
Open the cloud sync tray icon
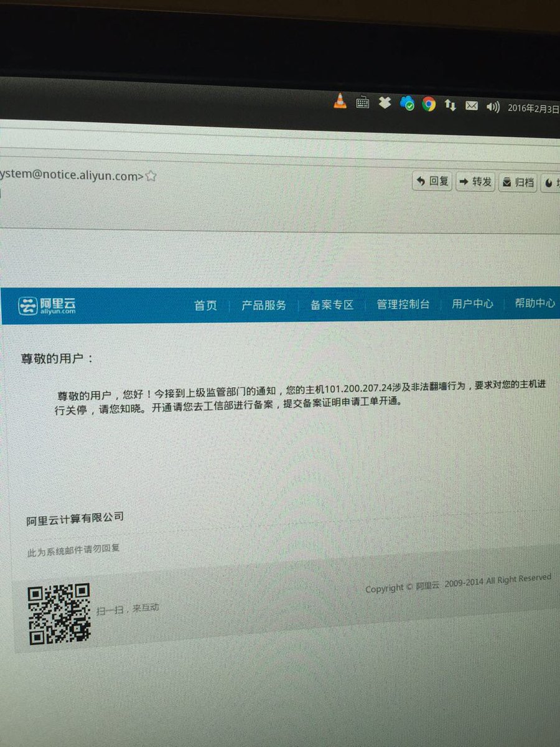click(407, 103)
